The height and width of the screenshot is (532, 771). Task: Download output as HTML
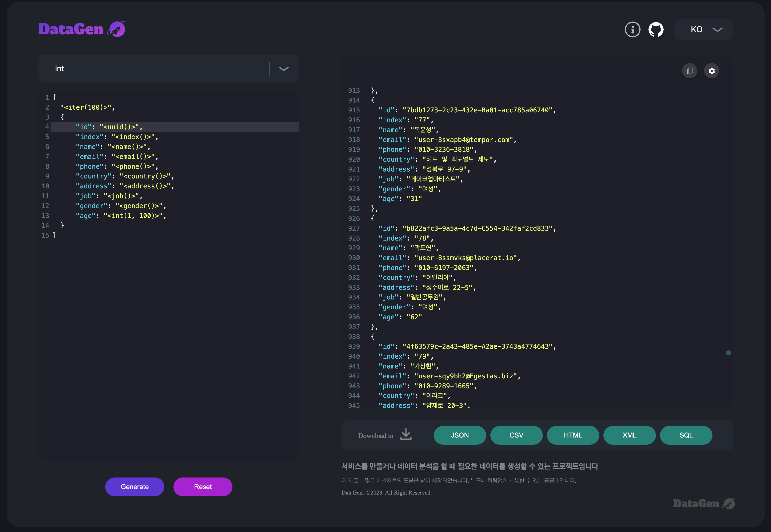tap(573, 435)
